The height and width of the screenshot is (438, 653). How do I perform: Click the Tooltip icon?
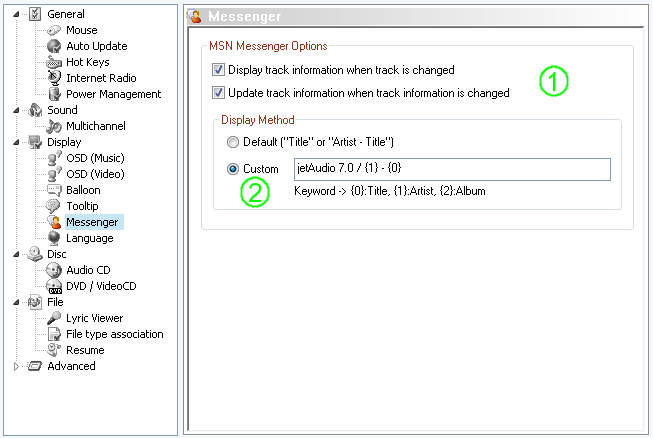coord(54,206)
